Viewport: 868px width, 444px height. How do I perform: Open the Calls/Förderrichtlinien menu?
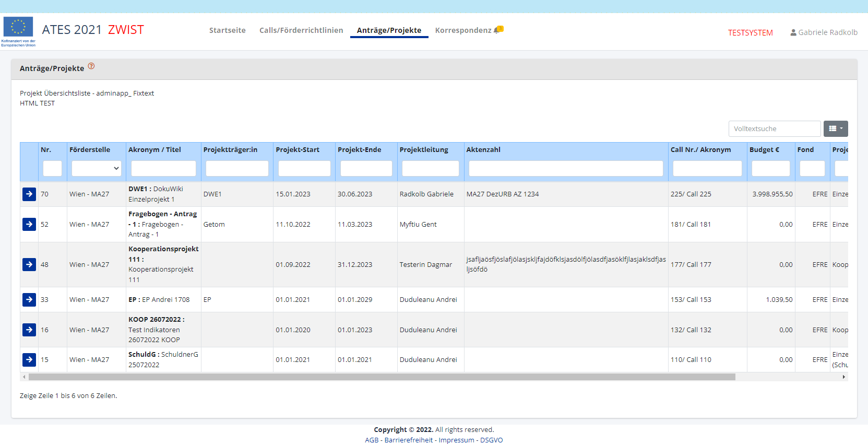click(301, 30)
